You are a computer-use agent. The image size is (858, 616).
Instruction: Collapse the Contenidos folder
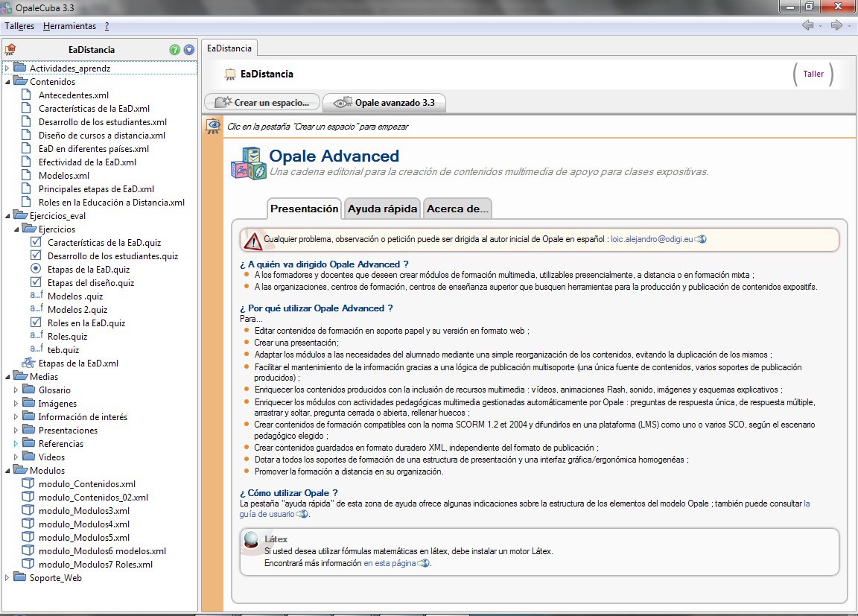click(x=7, y=81)
